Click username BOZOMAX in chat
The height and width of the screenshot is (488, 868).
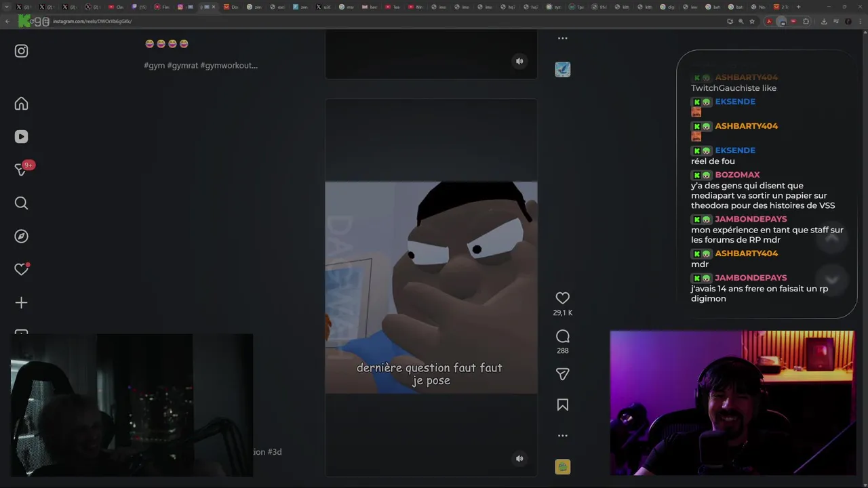coord(737,175)
